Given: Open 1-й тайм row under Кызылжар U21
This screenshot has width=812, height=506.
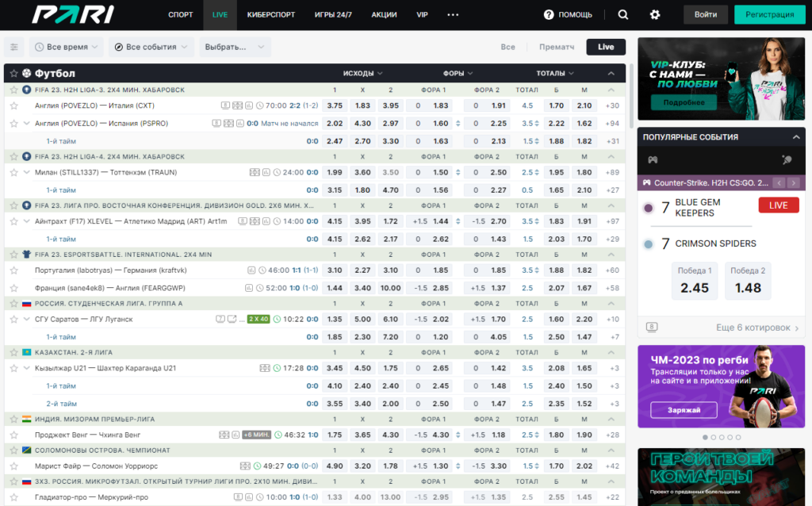Looking at the screenshot, I should point(61,385).
